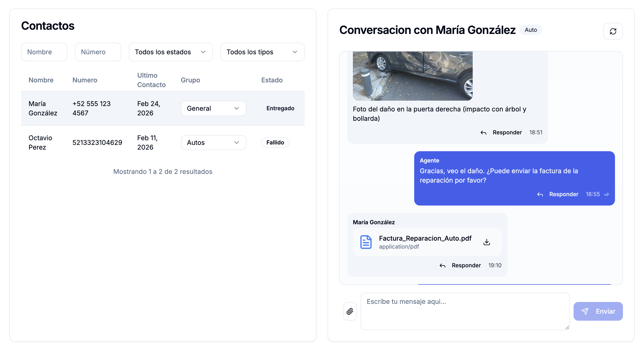Open the General group dropdown for María González
This screenshot has height=353, width=644.
tap(213, 108)
